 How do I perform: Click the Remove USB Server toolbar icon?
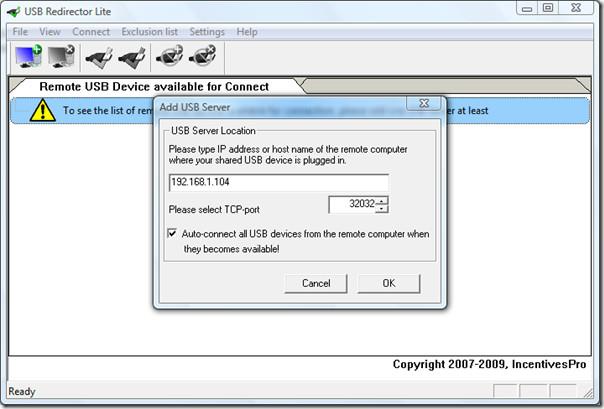(x=59, y=58)
